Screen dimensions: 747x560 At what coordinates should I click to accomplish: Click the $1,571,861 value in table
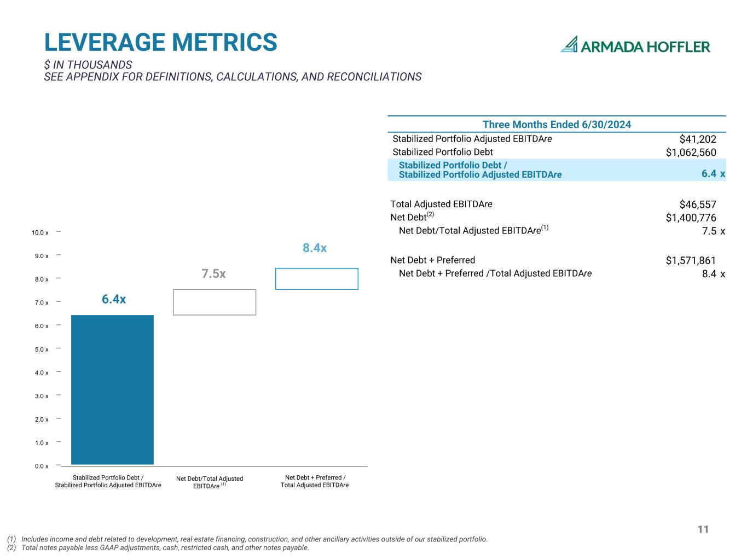691,261
